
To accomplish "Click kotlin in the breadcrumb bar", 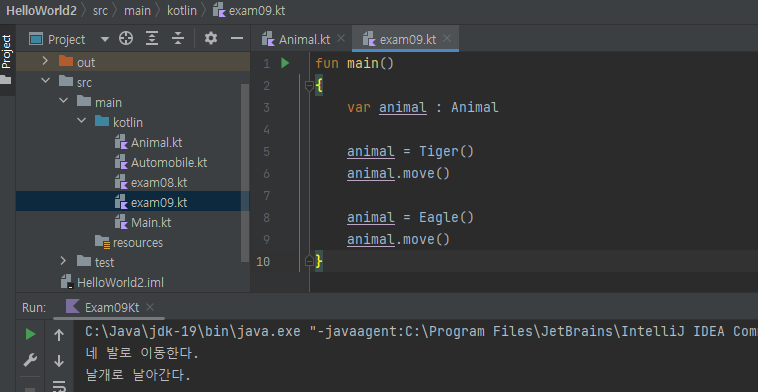I will pyautogui.click(x=182, y=11).
